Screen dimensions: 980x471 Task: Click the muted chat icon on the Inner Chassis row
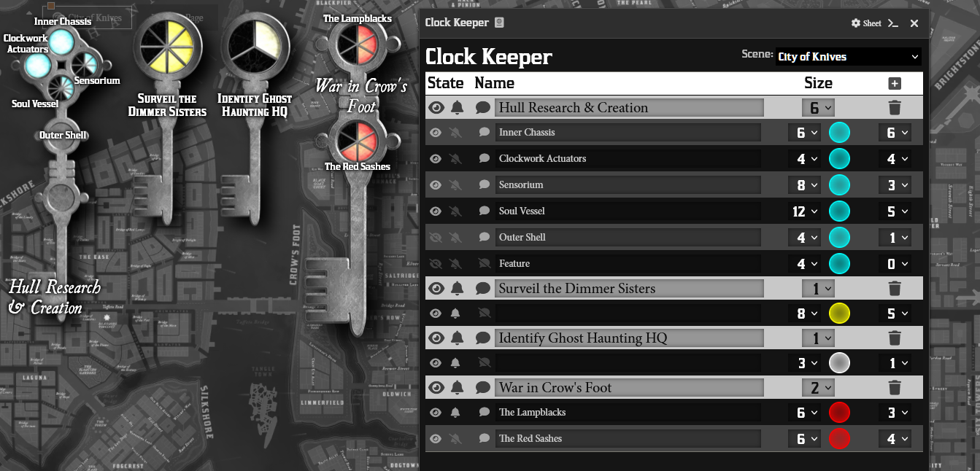pos(482,133)
